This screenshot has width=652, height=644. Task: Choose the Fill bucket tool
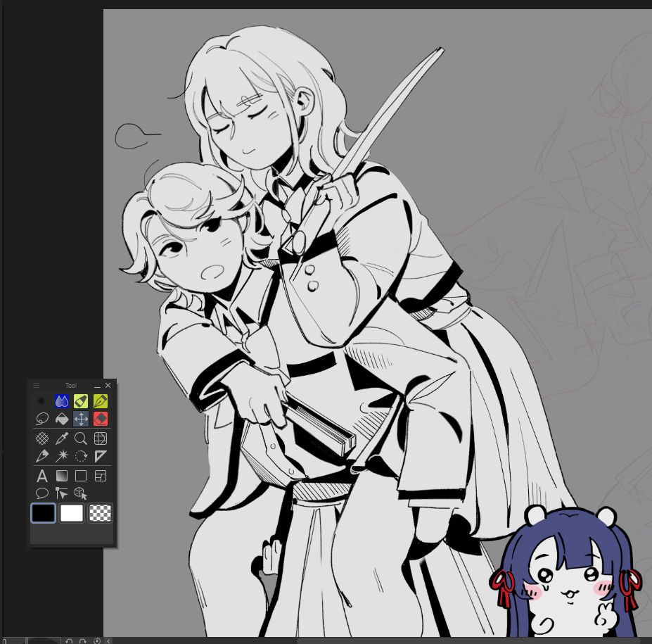tap(62, 419)
